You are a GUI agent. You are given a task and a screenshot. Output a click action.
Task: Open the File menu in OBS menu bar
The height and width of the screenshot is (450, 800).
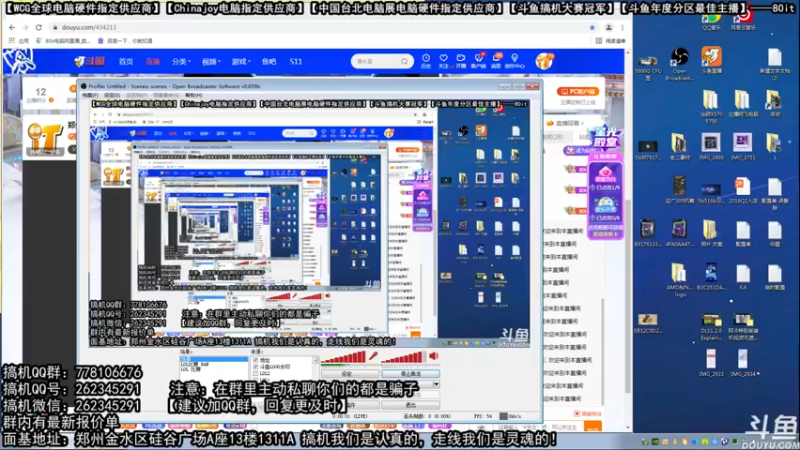[x=89, y=95]
